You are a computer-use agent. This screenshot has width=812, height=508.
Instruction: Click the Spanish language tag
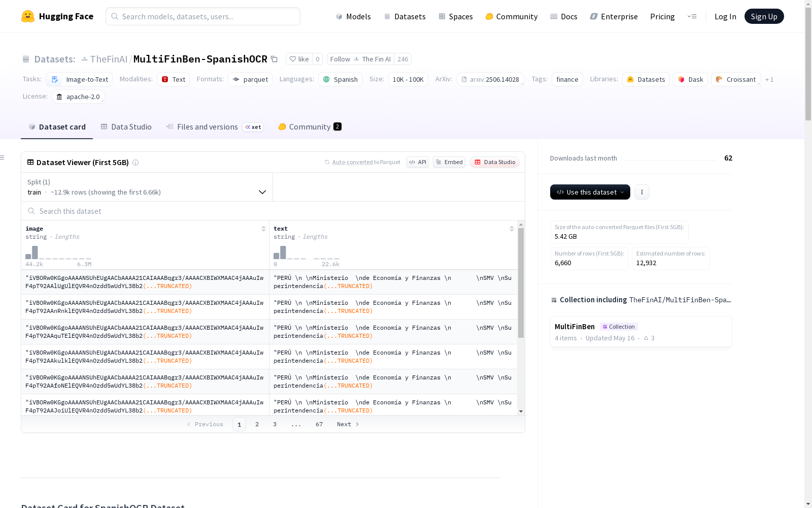pyautogui.click(x=340, y=79)
